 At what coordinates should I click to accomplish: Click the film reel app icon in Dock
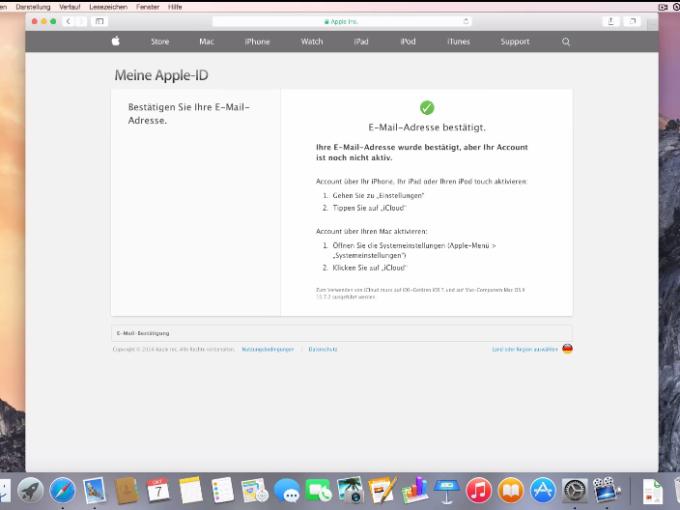[x=607, y=490]
